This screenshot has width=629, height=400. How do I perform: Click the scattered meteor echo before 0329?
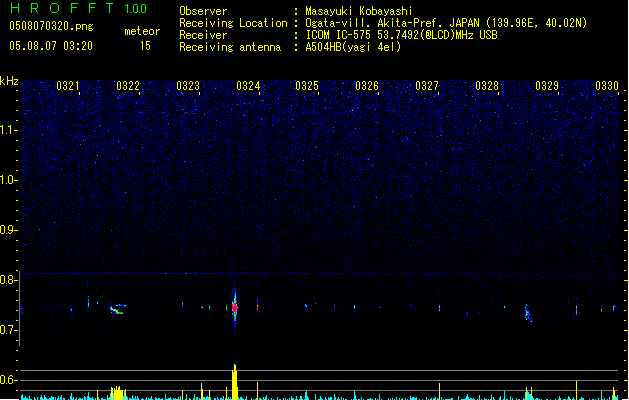pos(528,313)
